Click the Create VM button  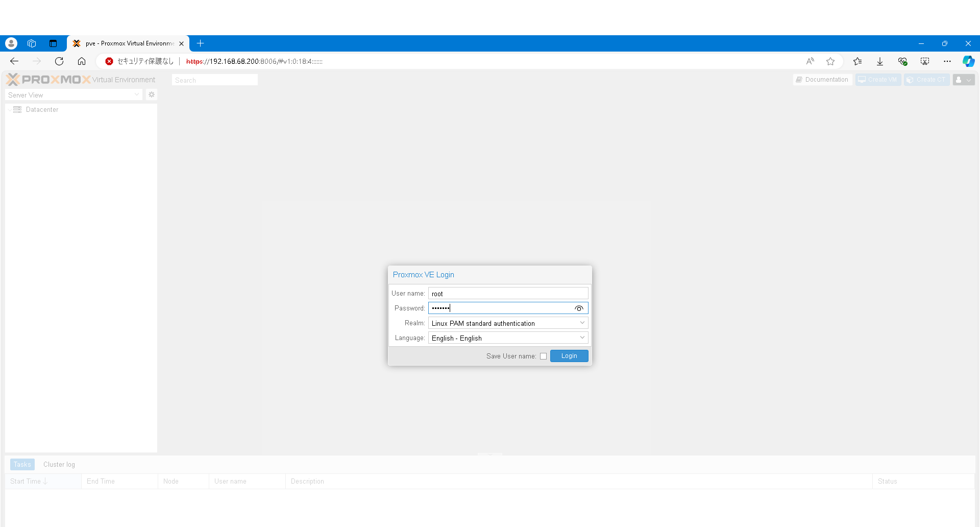tap(878, 80)
